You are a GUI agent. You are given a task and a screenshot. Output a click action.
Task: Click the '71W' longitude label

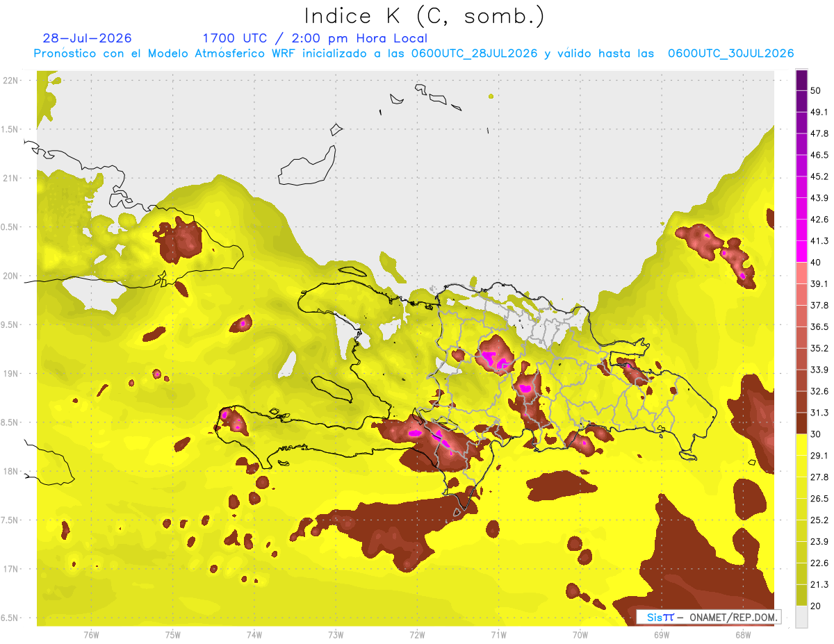498,635
